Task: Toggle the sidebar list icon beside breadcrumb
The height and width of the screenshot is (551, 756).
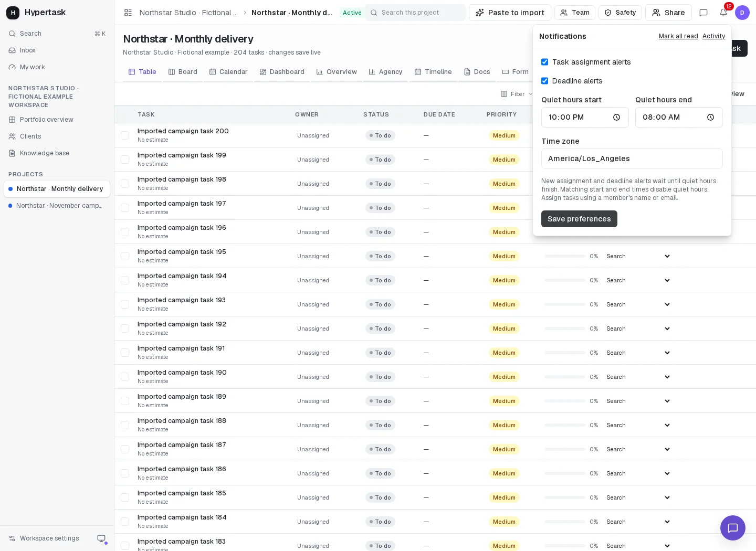Action: pyautogui.click(x=128, y=13)
